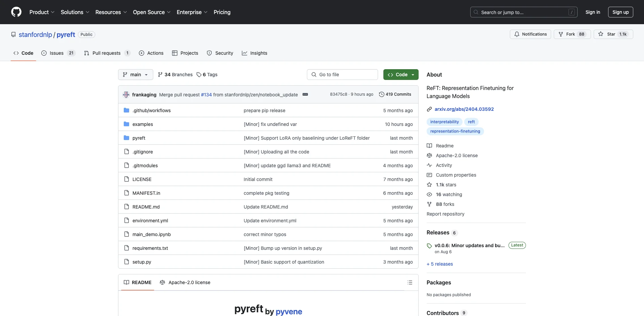Open environment.yml file
The height and width of the screenshot is (316, 644).
tap(150, 221)
